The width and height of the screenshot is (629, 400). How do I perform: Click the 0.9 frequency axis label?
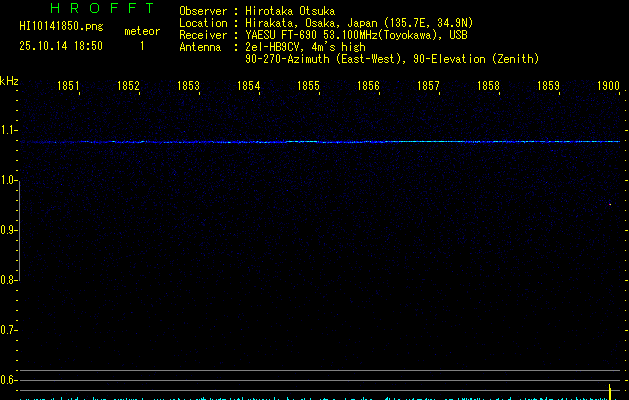9,230
